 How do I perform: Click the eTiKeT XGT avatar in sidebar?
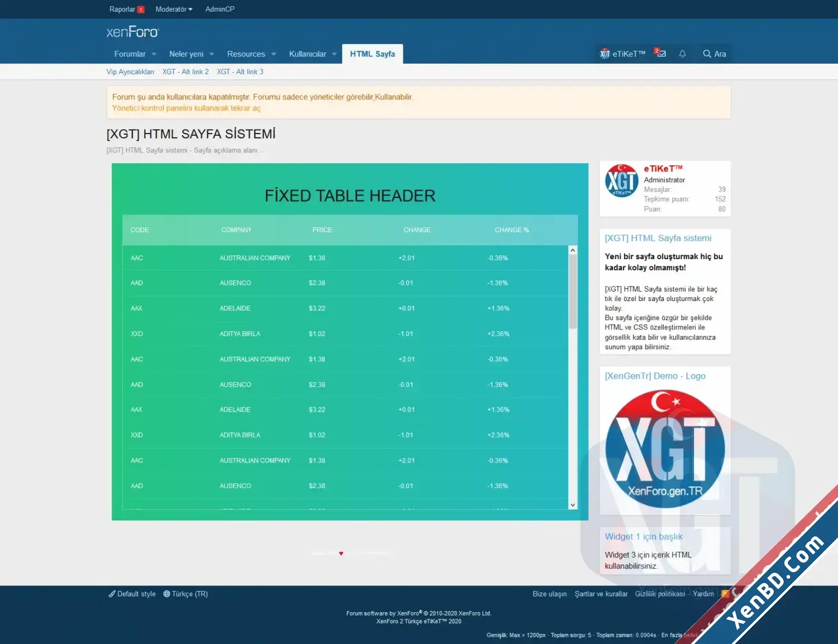[x=622, y=180]
